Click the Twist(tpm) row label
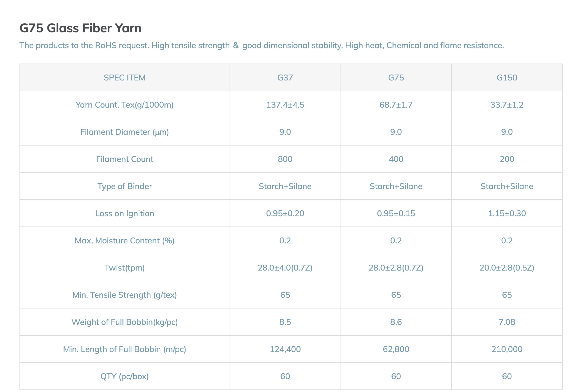Image resolution: width=576 pixels, height=392 pixels. coord(125,268)
